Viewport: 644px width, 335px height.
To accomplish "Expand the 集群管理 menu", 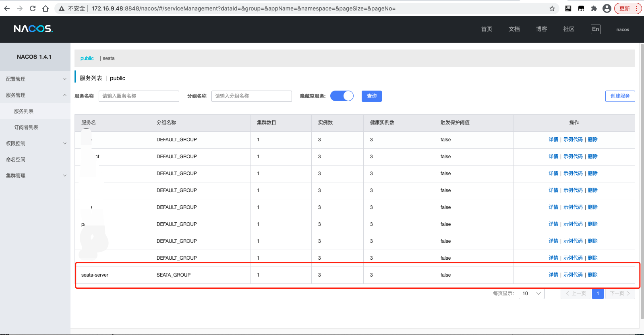I will coord(35,176).
